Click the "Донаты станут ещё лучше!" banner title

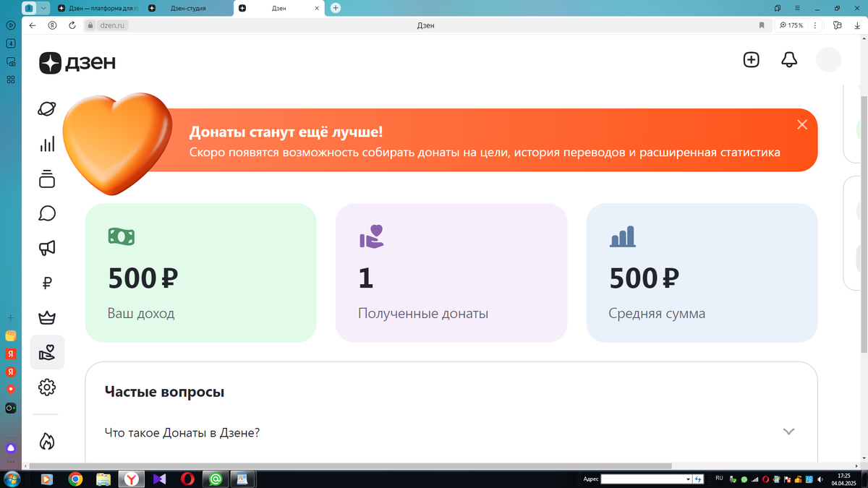coord(286,132)
